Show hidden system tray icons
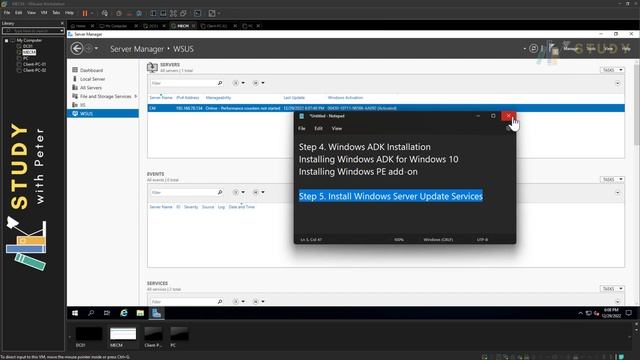 click(580, 313)
